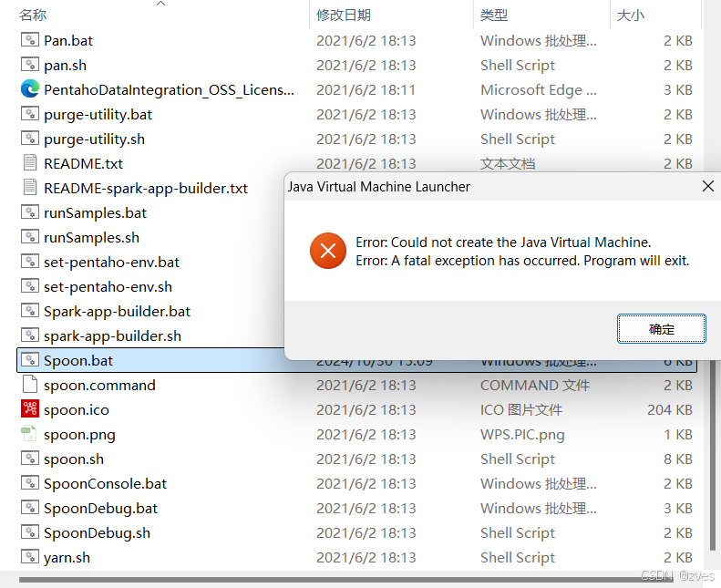
Task: Select the file name Pan.bat
Action: tap(68, 40)
